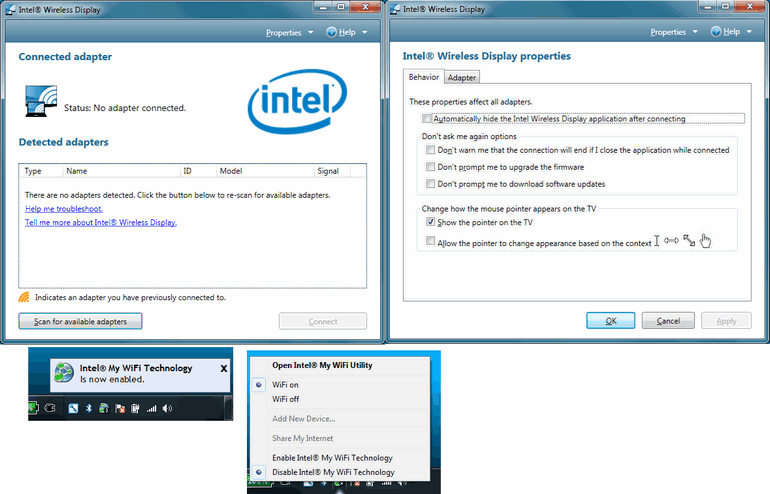The image size is (770, 494).
Task: Click the wireless signal bars tray icon
Action: point(151,408)
